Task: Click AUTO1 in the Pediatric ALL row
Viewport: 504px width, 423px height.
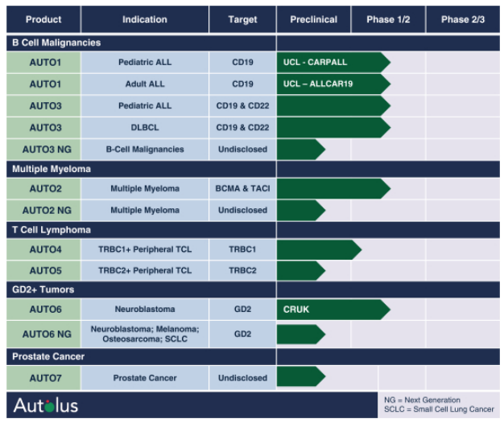Action: point(43,62)
